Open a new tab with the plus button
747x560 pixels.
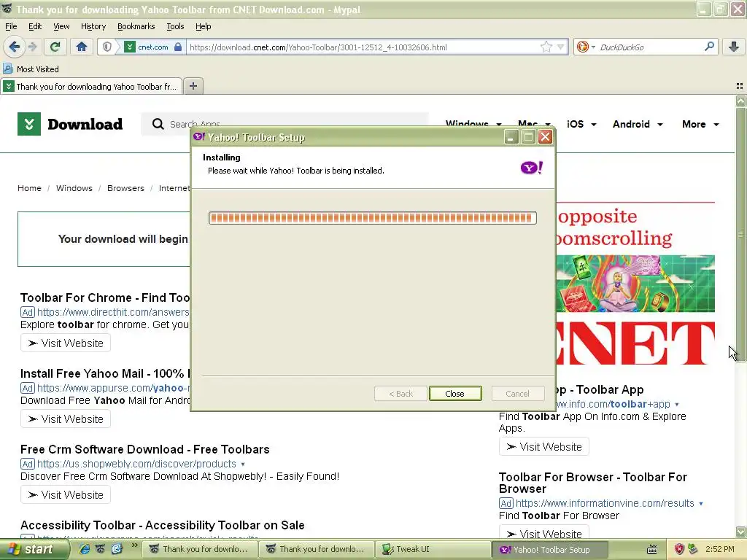click(193, 86)
